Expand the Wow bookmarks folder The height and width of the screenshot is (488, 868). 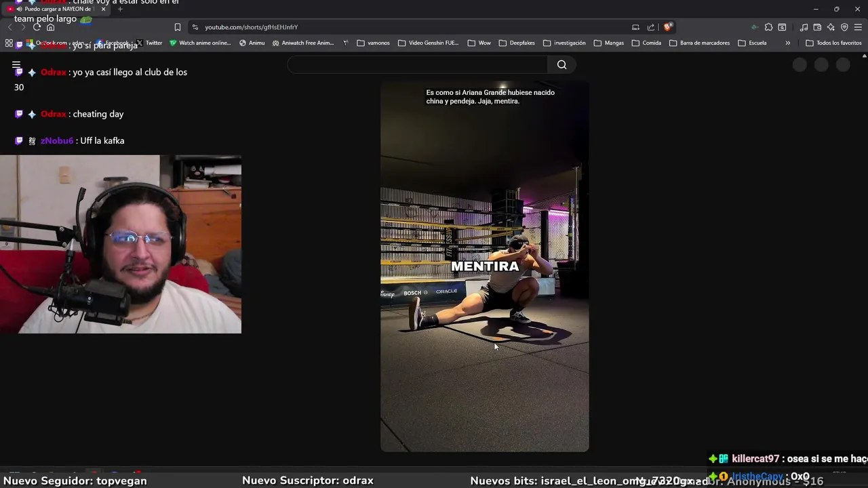[x=479, y=43]
